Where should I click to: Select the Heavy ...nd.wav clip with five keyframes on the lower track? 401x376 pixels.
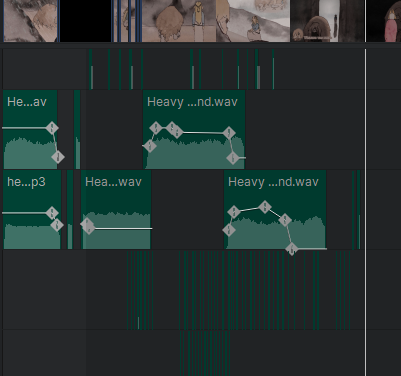pyautogui.click(x=275, y=210)
